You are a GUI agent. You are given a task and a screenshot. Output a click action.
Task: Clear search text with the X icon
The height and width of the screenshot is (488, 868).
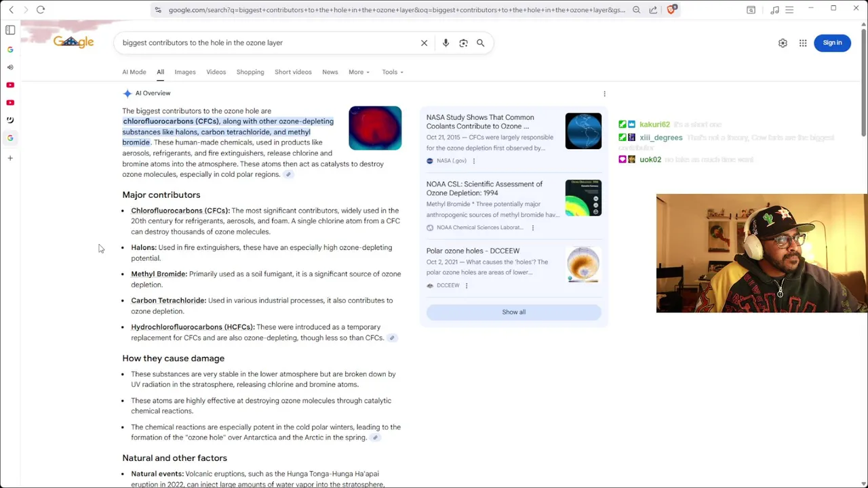point(424,43)
